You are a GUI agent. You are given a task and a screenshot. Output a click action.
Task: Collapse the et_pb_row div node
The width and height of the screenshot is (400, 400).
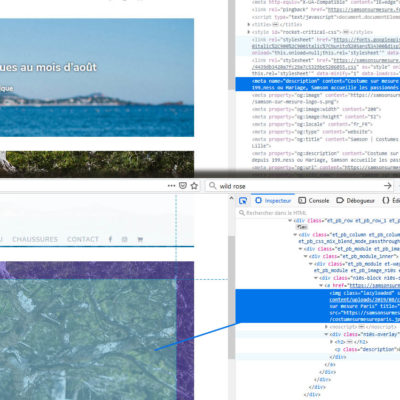(290, 220)
